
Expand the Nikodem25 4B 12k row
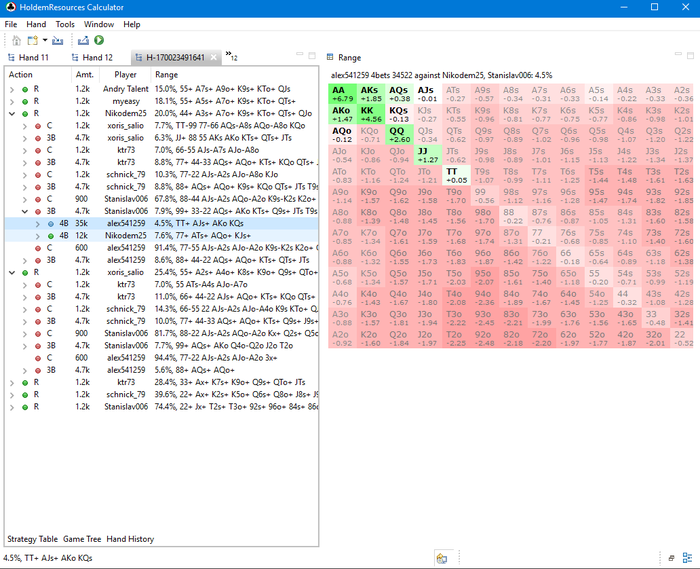38,236
